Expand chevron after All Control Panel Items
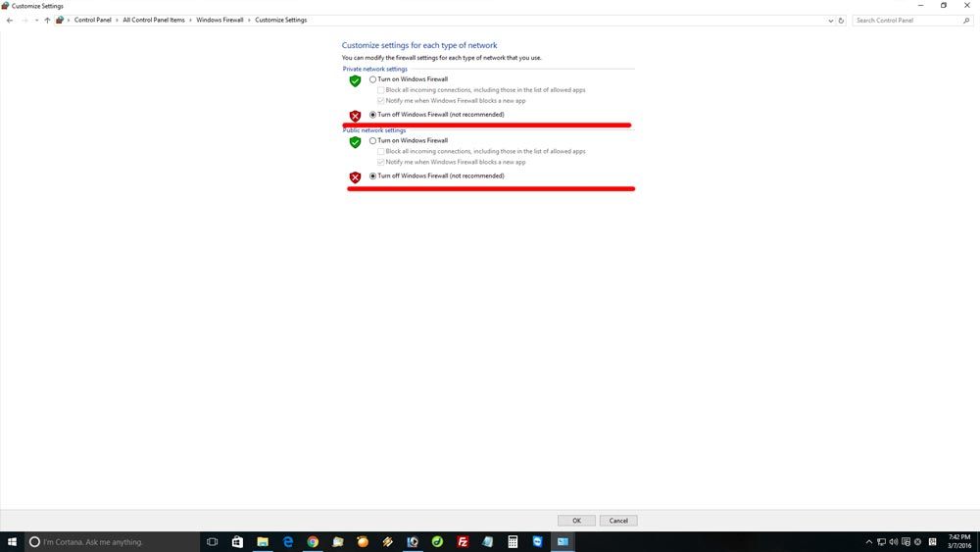The image size is (980, 552). tap(191, 20)
